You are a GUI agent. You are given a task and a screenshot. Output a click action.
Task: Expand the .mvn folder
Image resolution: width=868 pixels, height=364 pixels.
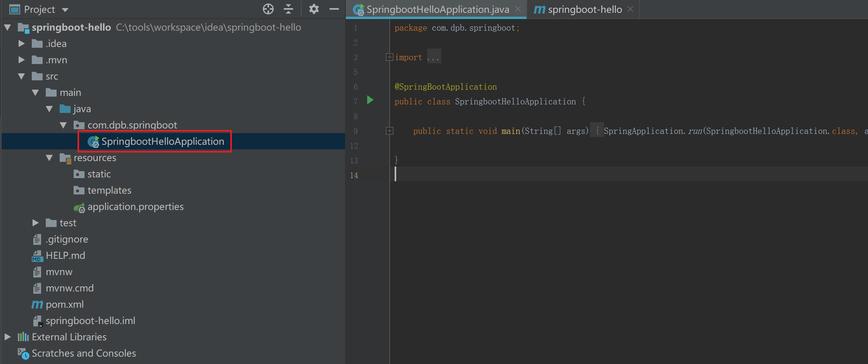pyautogui.click(x=22, y=60)
